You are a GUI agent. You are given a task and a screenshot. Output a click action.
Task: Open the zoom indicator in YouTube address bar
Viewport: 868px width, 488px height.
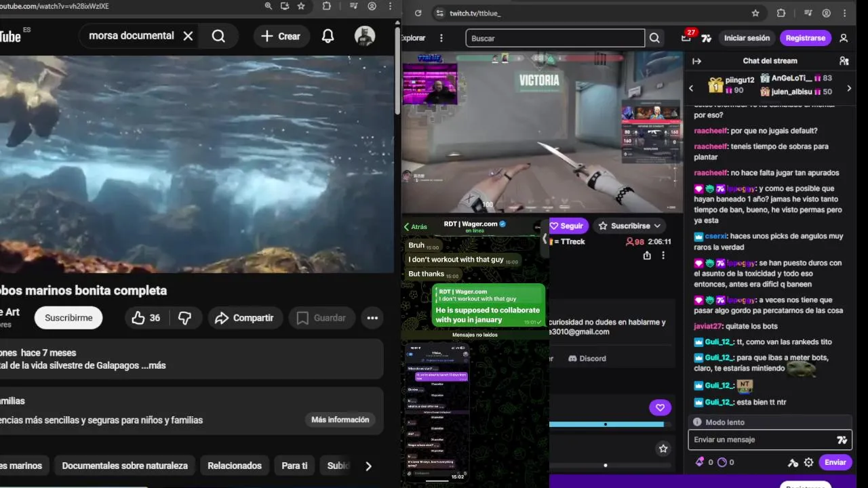269,6
